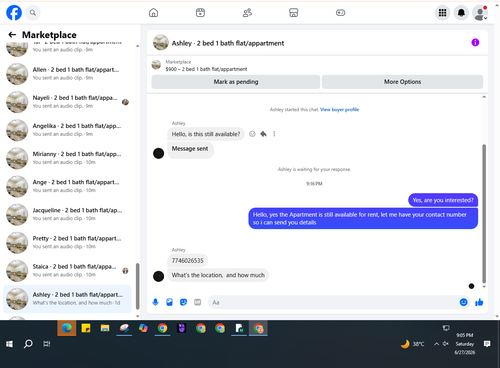Select the Allen conversation
Screen dimensions: 500x368
(x=67, y=73)
